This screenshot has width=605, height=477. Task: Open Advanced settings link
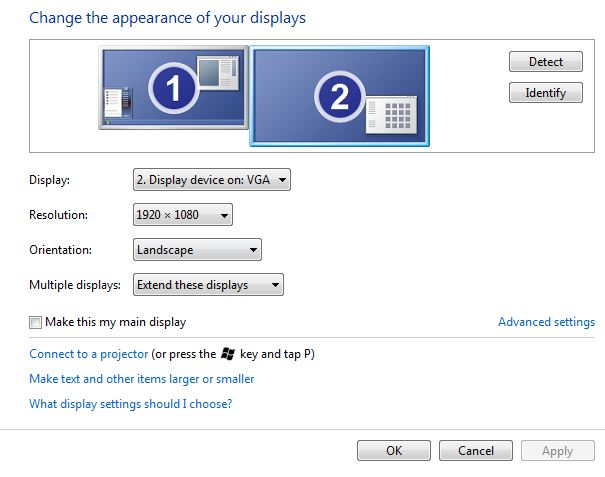546,322
